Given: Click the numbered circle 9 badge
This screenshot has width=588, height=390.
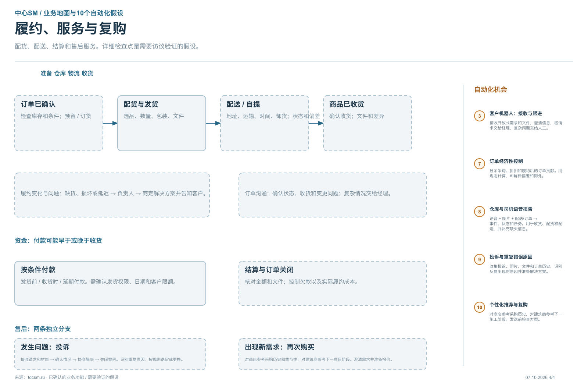Looking at the screenshot, I should click(x=479, y=259).
